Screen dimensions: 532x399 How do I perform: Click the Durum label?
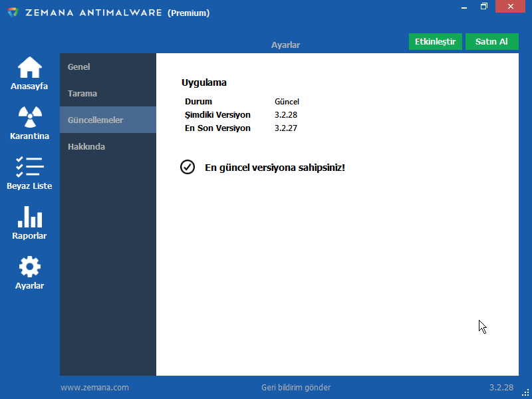198,102
